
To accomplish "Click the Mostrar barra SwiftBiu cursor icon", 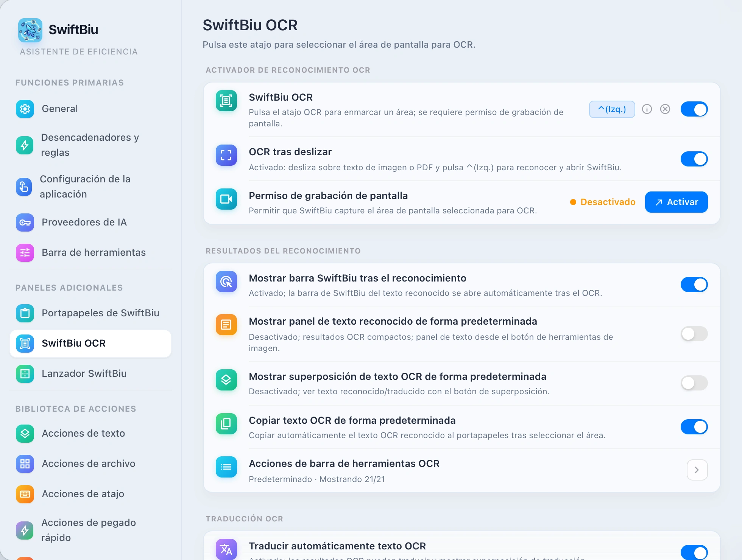I will click(226, 282).
